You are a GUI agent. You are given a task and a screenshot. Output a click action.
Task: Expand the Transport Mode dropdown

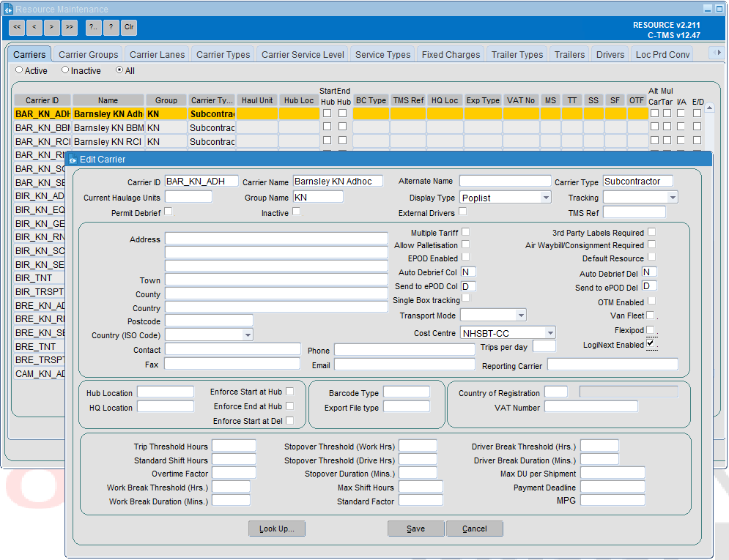(x=521, y=316)
